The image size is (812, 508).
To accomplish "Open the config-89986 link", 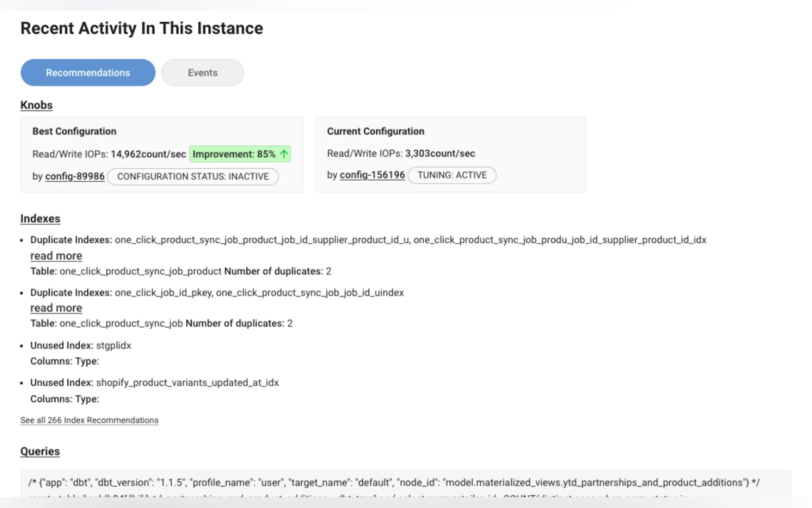I will [x=75, y=176].
